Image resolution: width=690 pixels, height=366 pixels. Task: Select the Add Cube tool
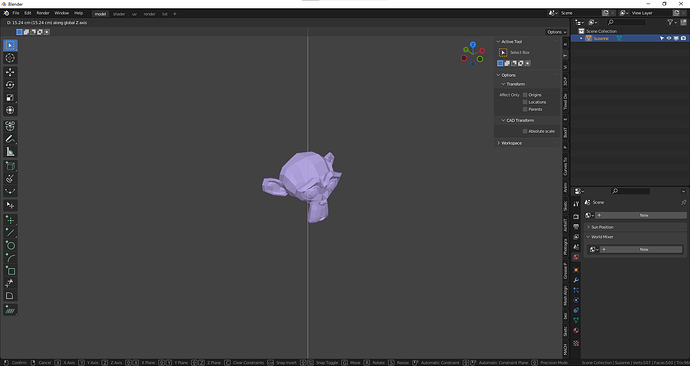[10, 166]
